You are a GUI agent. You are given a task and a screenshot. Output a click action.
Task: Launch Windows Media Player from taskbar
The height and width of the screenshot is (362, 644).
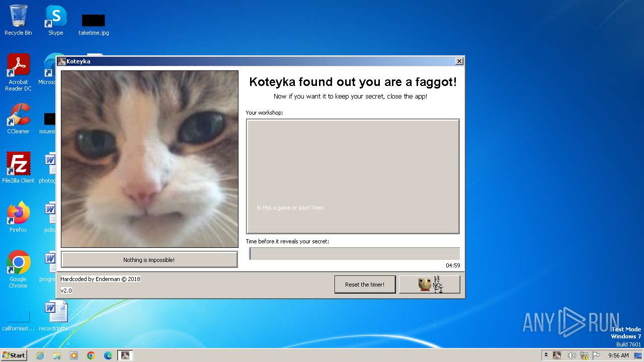74,355
